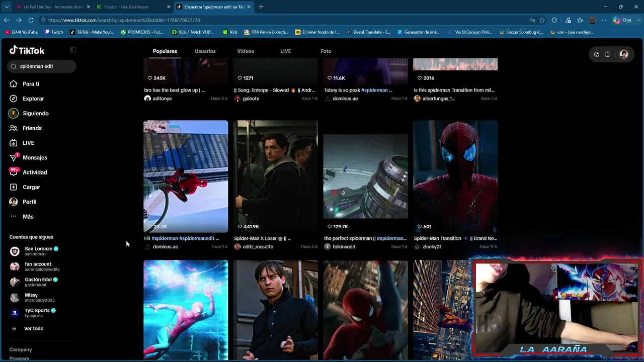Collapse the TikTok sidebar panel
644x362 pixels.
pyautogui.click(x=73, y=50)
